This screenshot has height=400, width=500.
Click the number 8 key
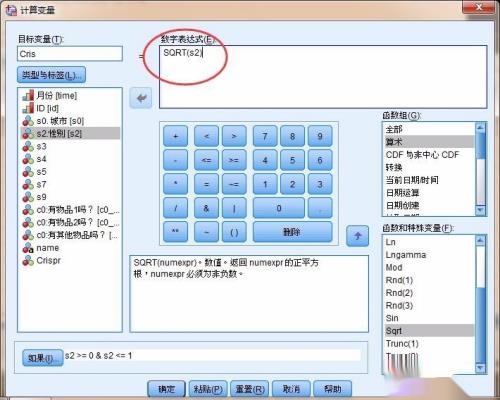click(292, 136)
